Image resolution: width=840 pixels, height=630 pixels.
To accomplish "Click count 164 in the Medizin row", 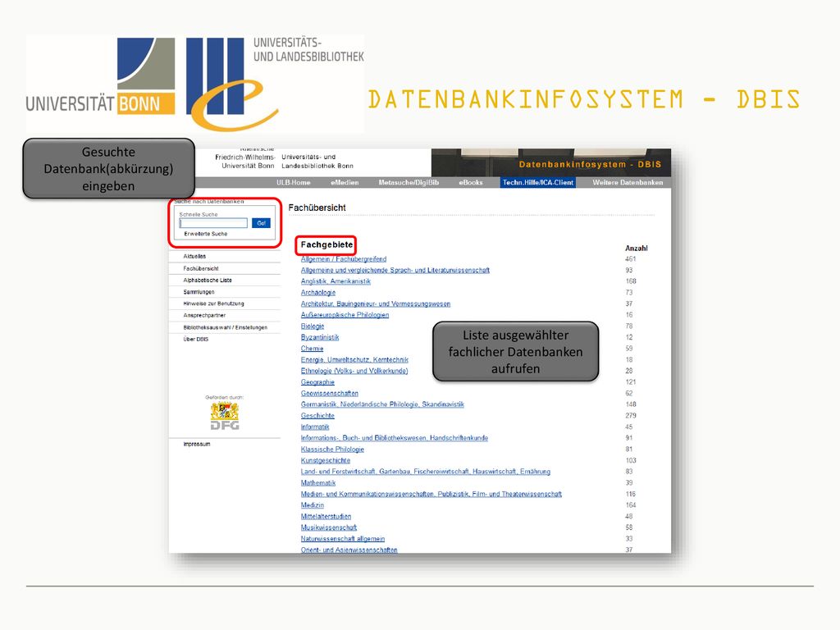I will tap(631, 505).
